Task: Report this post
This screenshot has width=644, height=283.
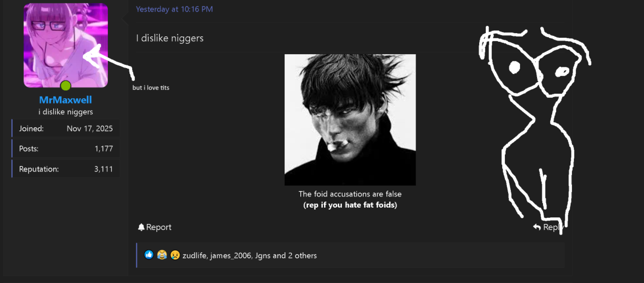Action: (155, 227)
